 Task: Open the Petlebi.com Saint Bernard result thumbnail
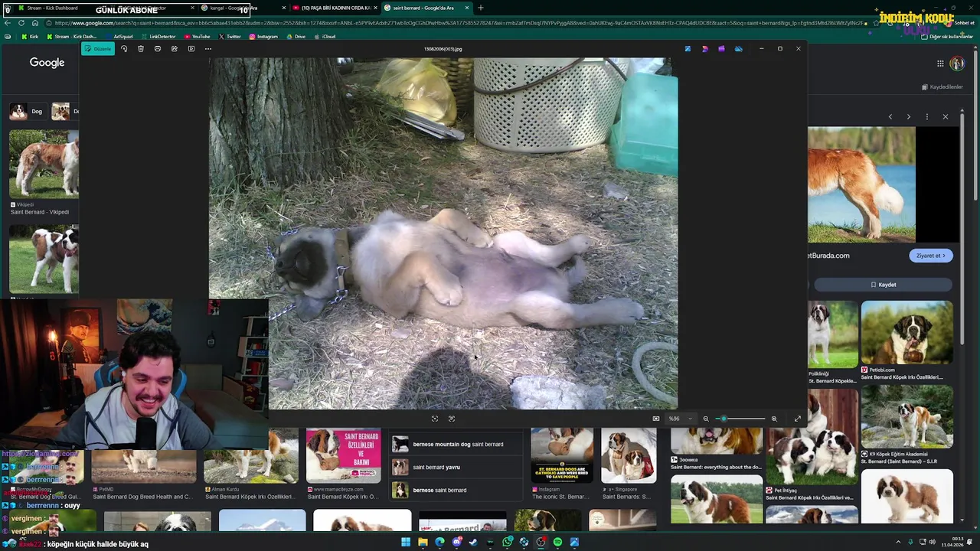(x=906, y=333)
